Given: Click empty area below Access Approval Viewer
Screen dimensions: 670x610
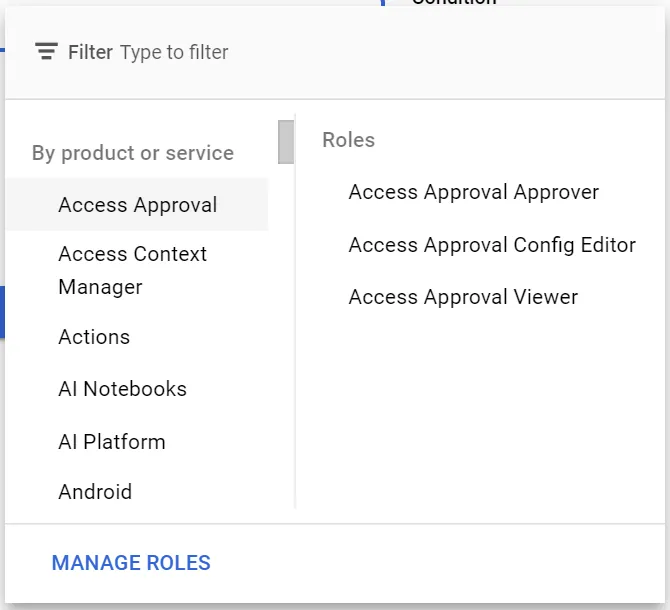Looking at the screenshot, I should [x=480, y=410].
